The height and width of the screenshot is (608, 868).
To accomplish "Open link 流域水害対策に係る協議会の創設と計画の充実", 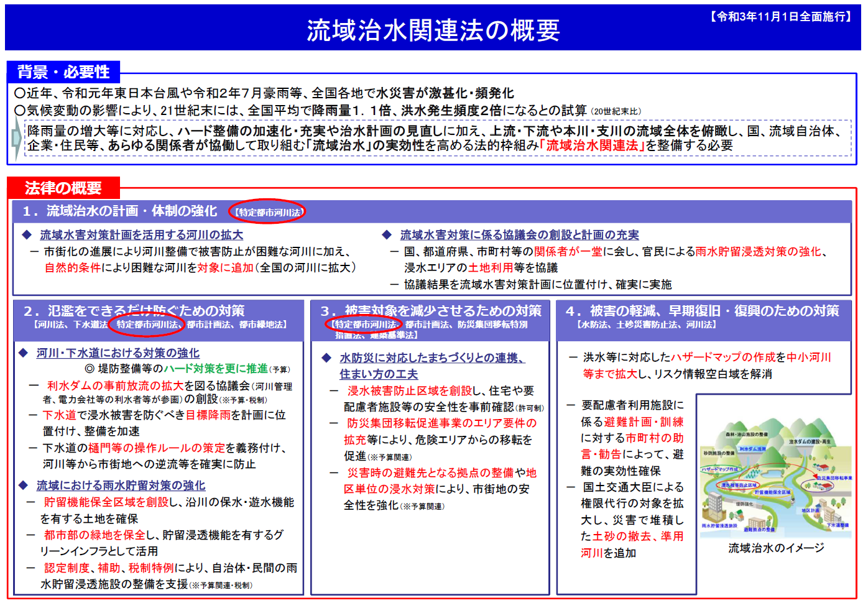I will [x=519, y=235].
